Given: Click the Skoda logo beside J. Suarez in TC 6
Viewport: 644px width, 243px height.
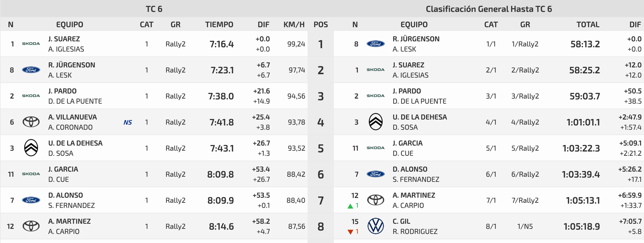Looking at the screenshot, I should click(31, 44).
